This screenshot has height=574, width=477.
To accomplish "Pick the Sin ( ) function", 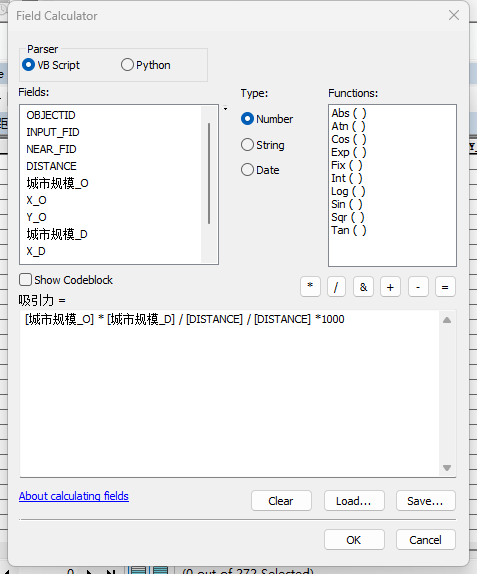I will [347, 204].
